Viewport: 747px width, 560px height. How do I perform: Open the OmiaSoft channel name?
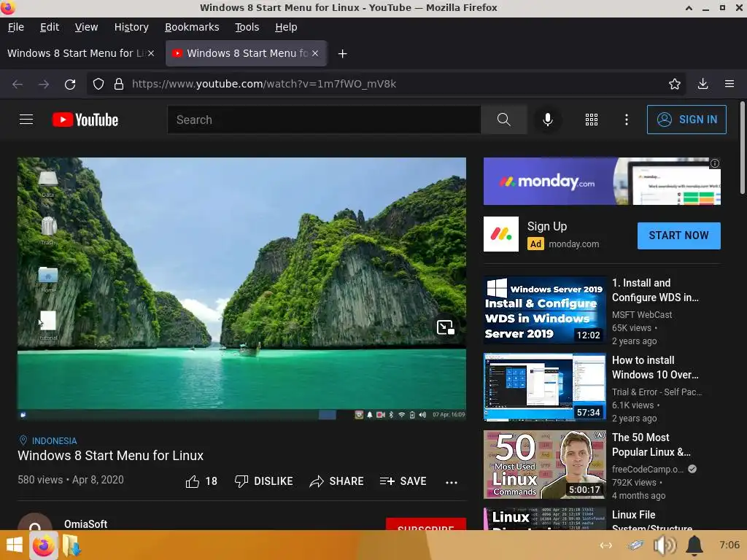point(86,524)
